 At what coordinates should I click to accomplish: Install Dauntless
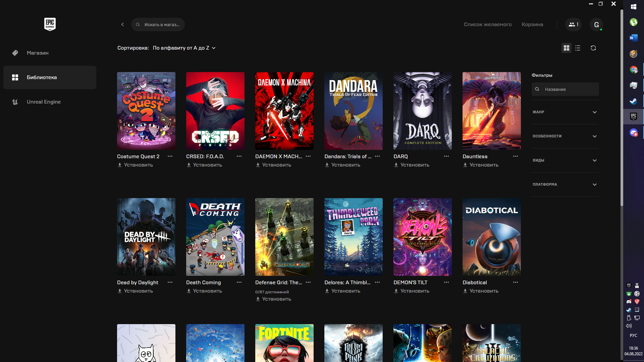coord(481,165)
